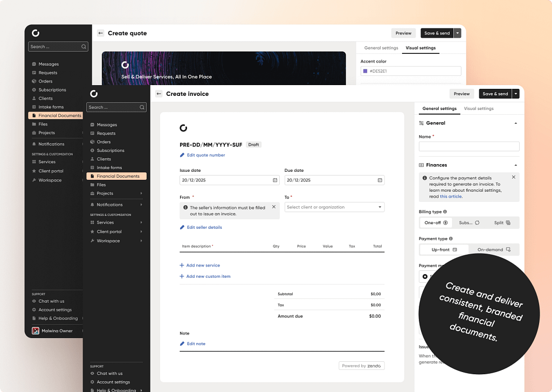The height and width of the screenshot is (392, 552).
Task: Click Malwina Owner avatar in quote window
Action: (36, 331)
